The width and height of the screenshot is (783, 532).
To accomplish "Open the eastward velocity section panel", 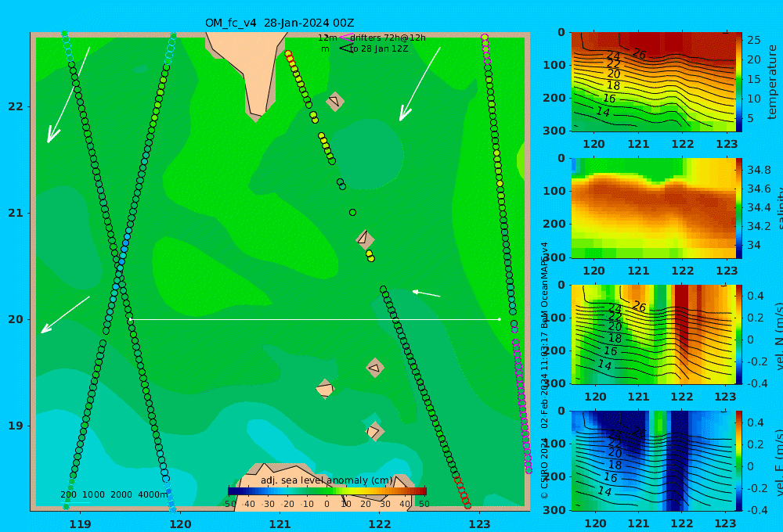I will coord(653,461).
